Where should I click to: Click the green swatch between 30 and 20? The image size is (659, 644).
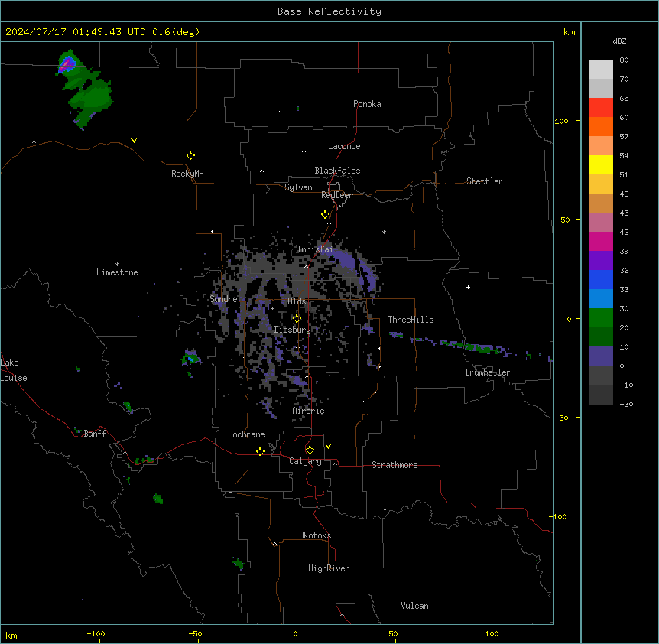click(x=601, y=318)
